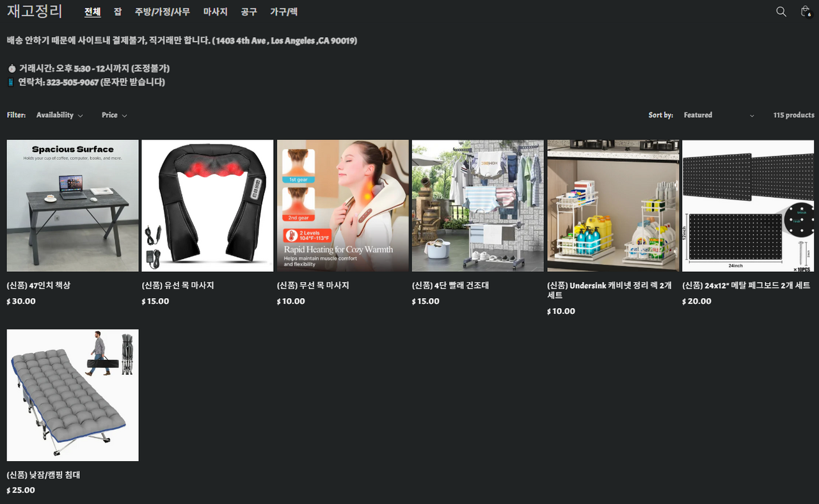
Task: View the 유선 목 마사지 product image
Action: click(x=207, y=205)
